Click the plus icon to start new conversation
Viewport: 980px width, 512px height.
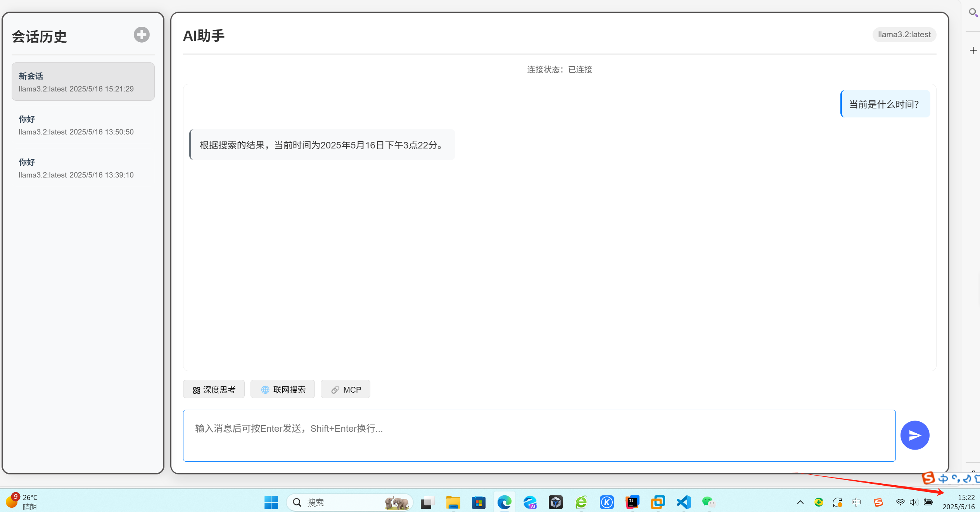(x=142, y=35)
